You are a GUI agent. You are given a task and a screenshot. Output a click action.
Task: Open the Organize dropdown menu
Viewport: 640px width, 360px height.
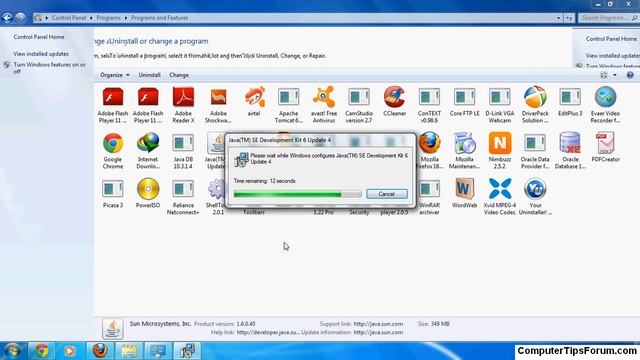coord(115,75)
